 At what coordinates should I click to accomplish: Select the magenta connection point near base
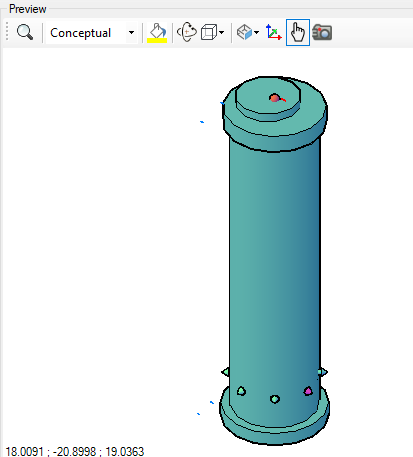click(x=308, y=391)
